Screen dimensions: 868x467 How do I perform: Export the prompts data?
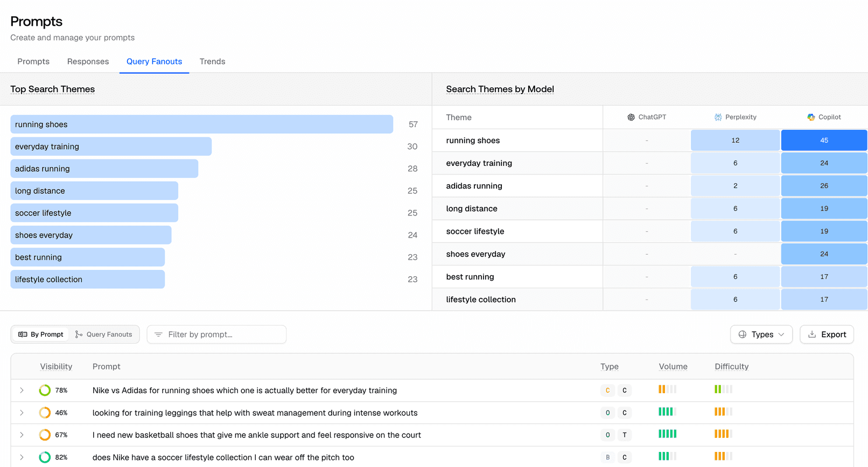tap(827, 334)
